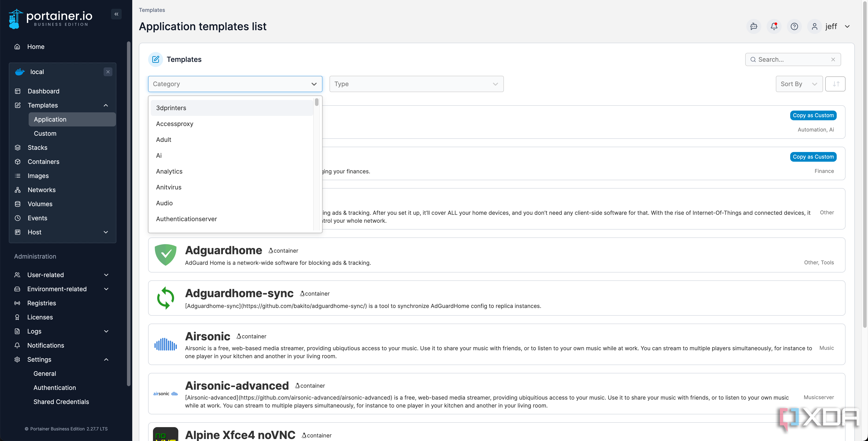868x441 pixels.
Task: Open the notifications bell icon
Action: 774,26
